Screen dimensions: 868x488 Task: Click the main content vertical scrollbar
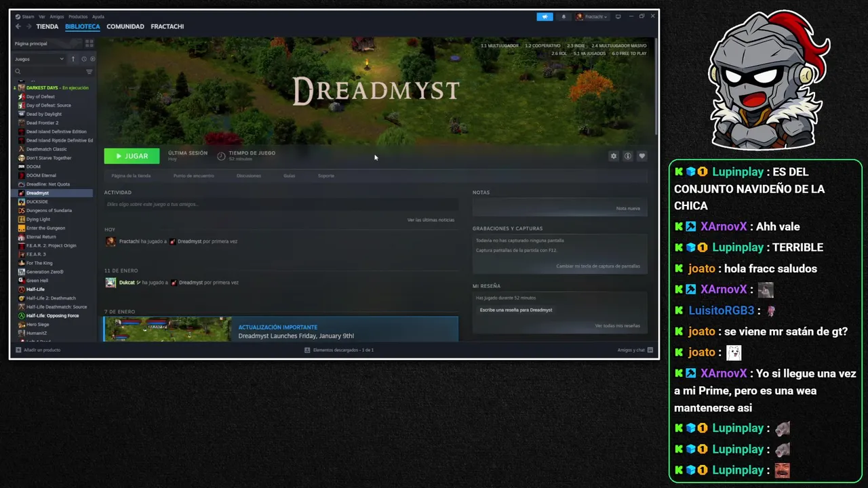656,86
